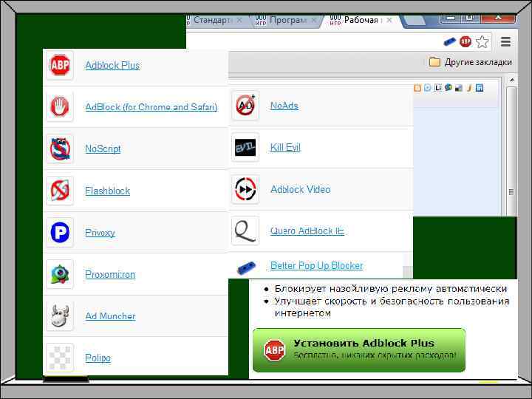Click the ABP extension icon in browser toolbar
532x399 pixels.
(x=465, y=41)
